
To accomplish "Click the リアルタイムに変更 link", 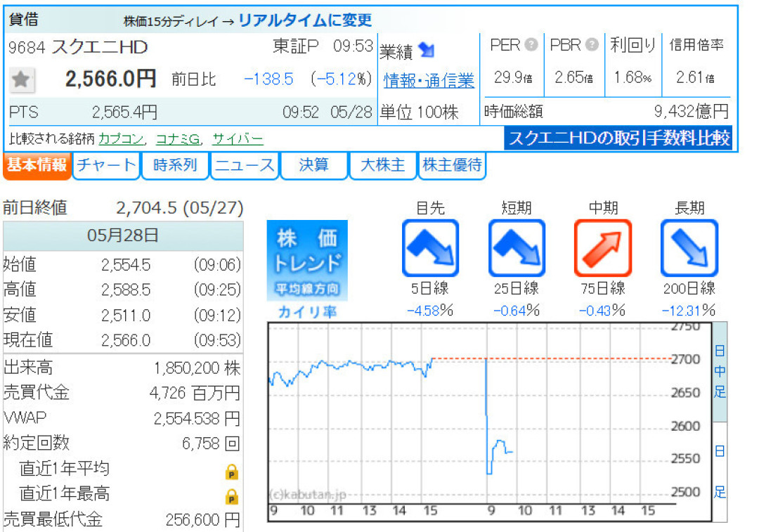I will (x=306, y=20).
